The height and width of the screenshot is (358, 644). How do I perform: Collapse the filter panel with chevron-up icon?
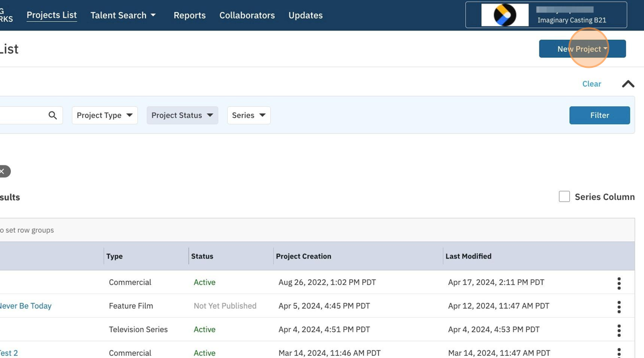(628, 84)
